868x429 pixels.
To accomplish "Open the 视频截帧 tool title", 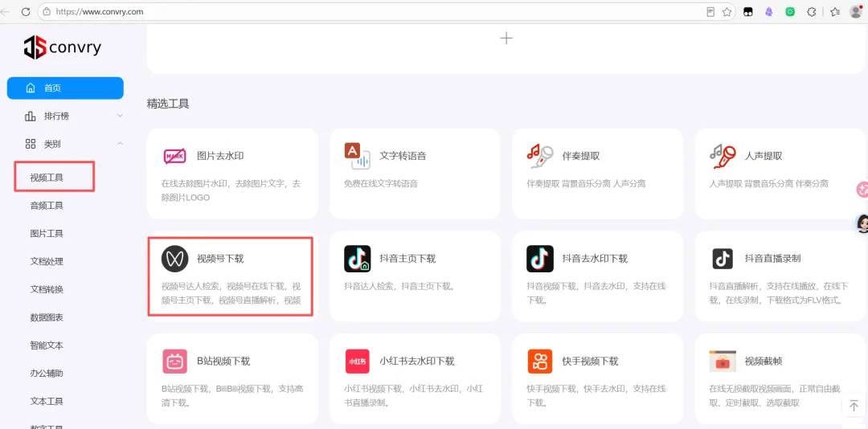I will click(764, 362).
